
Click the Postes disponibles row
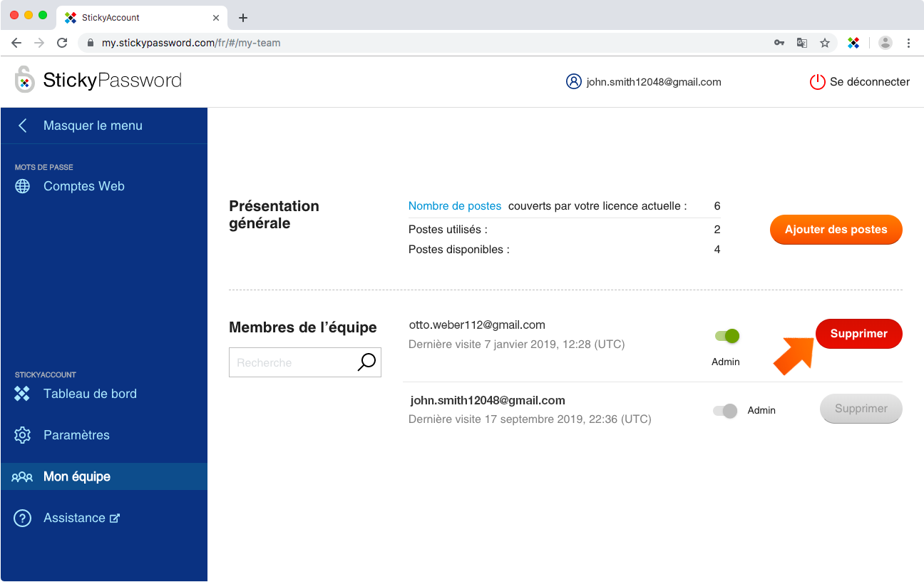tap(564, 250)
